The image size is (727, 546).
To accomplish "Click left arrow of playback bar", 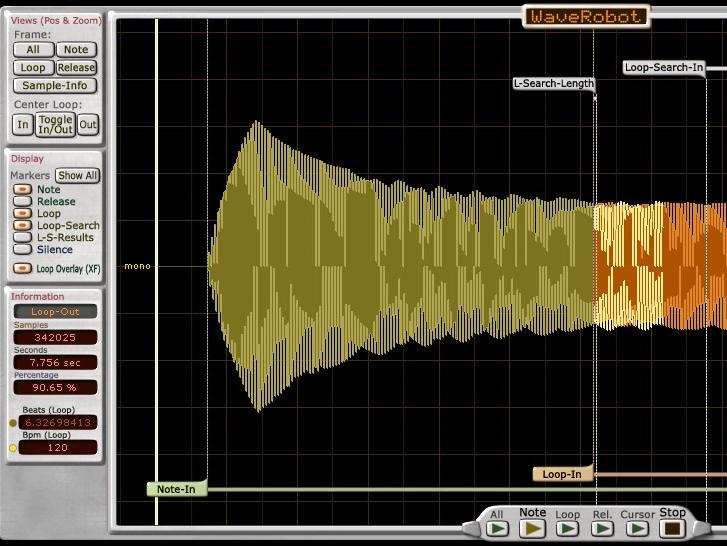I will pos(471,528).
